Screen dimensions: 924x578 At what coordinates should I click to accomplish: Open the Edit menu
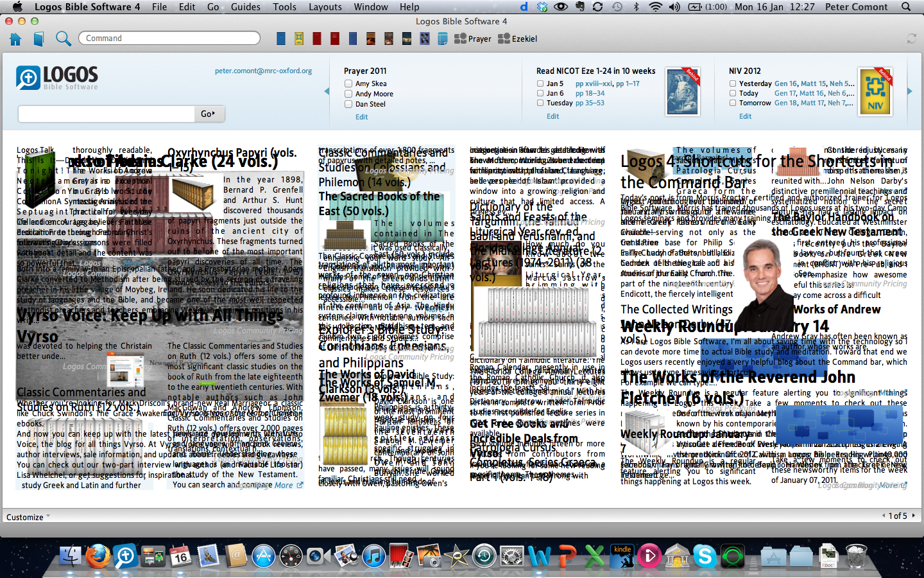[x=187, y=7]
